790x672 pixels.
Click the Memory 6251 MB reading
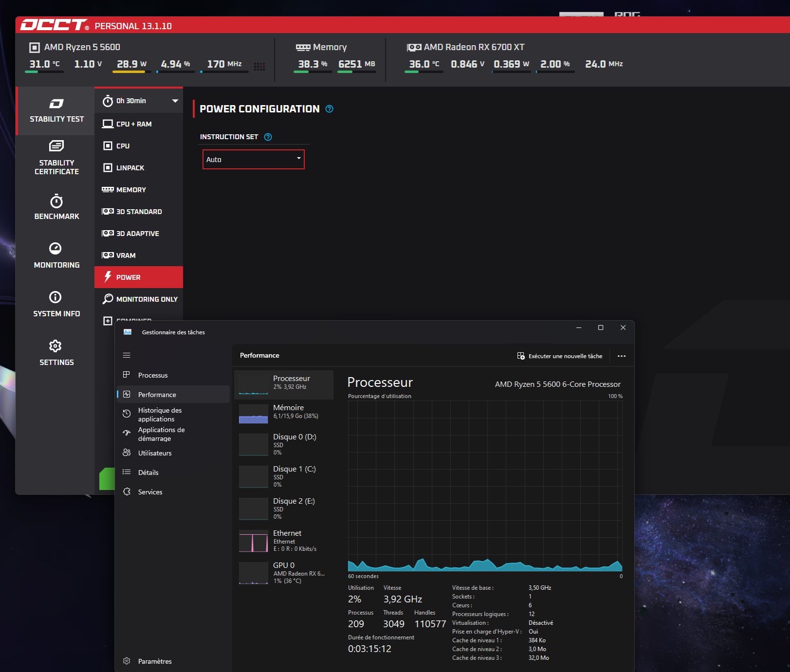point(357,64)
